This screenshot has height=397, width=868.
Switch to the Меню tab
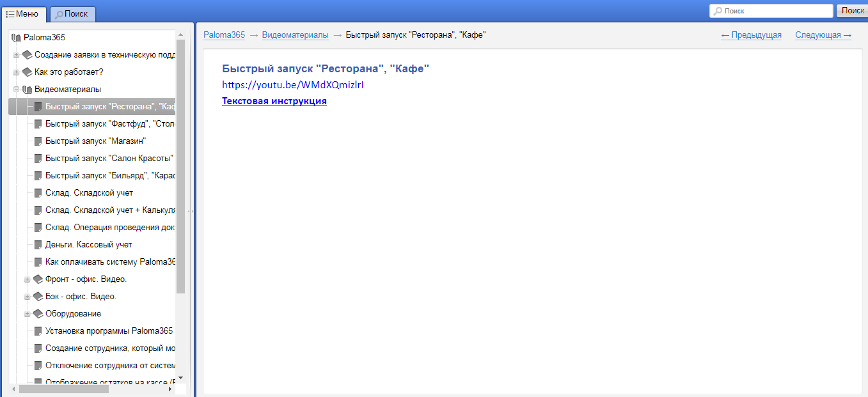pos(23,13)
